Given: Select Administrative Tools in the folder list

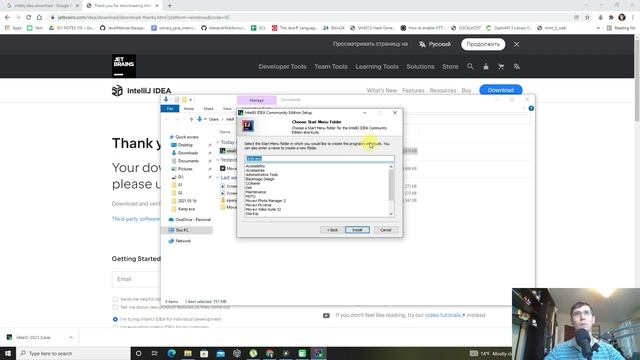Looking at the screenshot, I should click(x=262, y=175).
